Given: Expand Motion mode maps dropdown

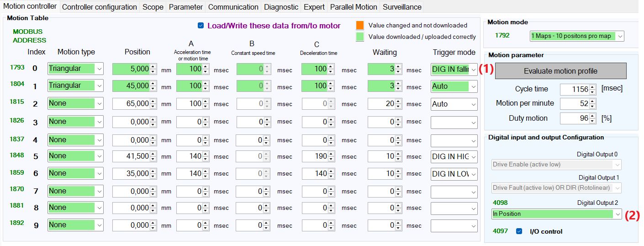Looking at the screenshot, I should pos(619,36).
